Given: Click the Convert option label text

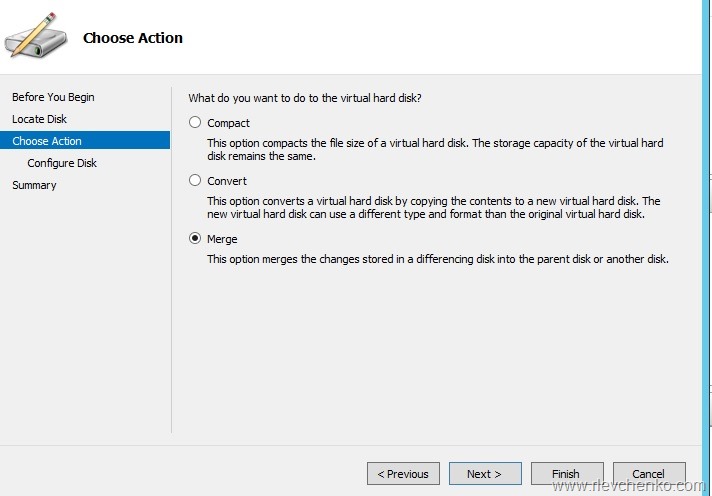Looking at the screenshot, I should [227, 181].
